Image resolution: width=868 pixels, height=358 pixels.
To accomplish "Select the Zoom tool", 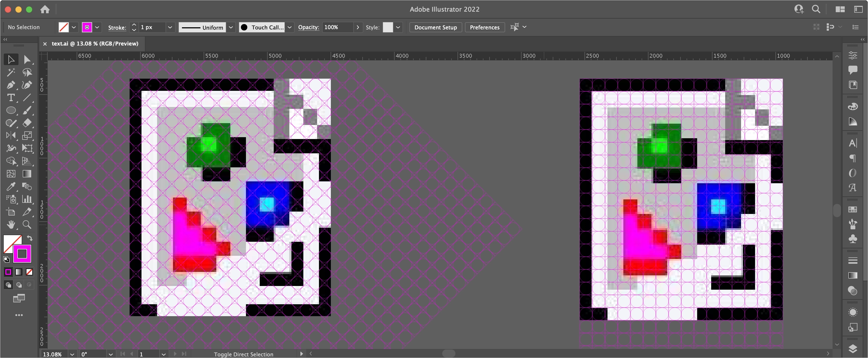I will [x=27, y=225].
